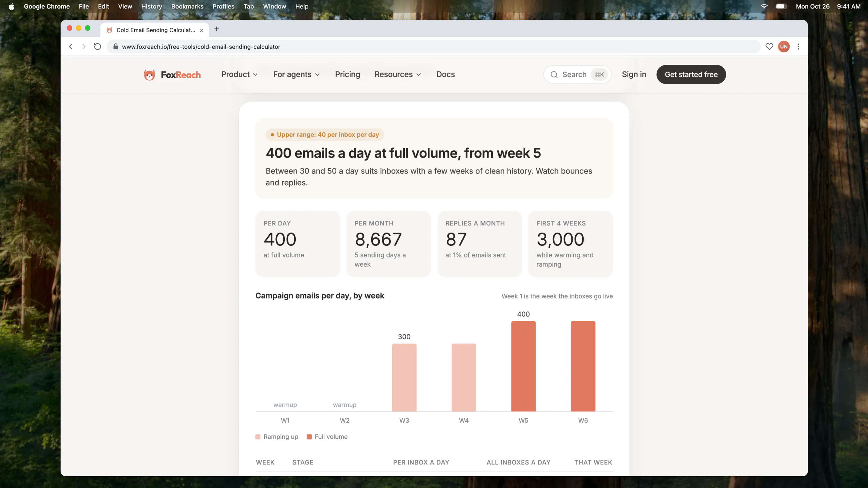Viewport: 868px width, 488px height.
Task: Open the Help menu
Action: [302, 6]
